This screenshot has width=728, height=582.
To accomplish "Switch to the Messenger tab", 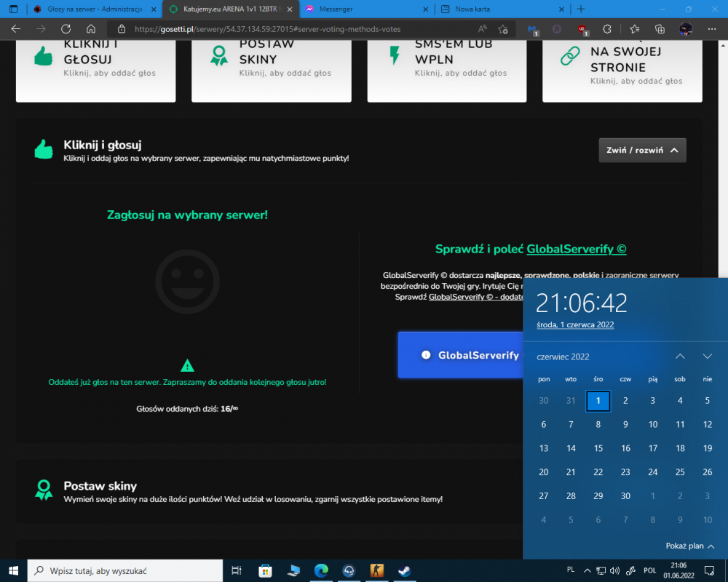I will [367, 9].
